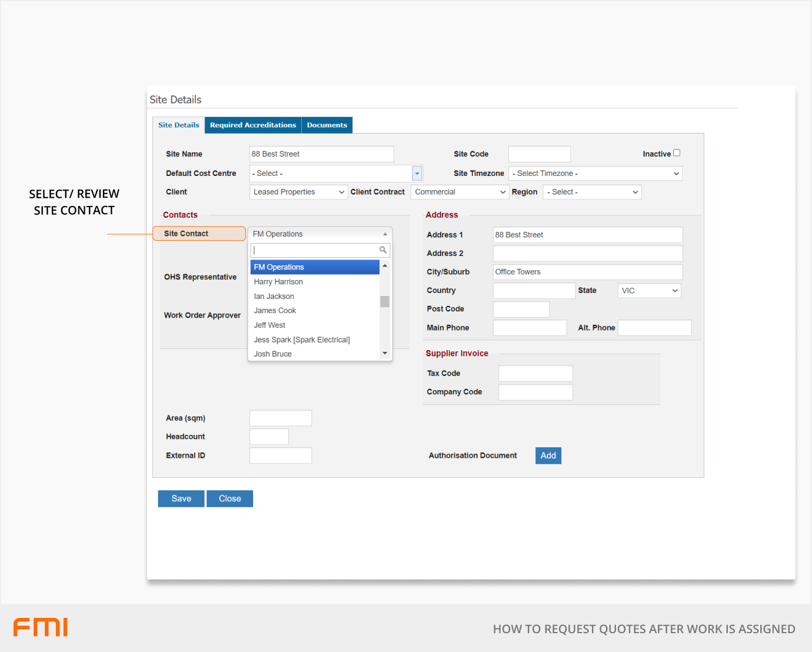Click dropdown list scroll up arrow
Image resolution: width=812 pixels, height=652 pixels.
(x=385, y=266)
